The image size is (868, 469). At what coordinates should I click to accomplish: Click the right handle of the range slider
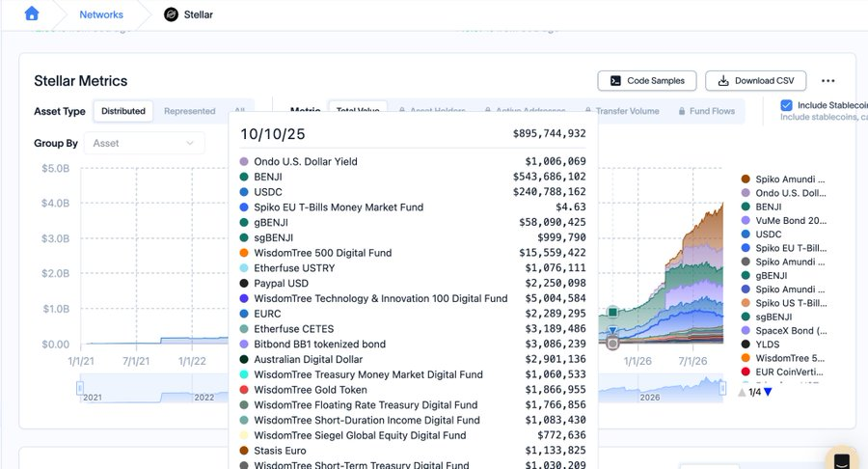pyautogui.click(x=722, y=389)
